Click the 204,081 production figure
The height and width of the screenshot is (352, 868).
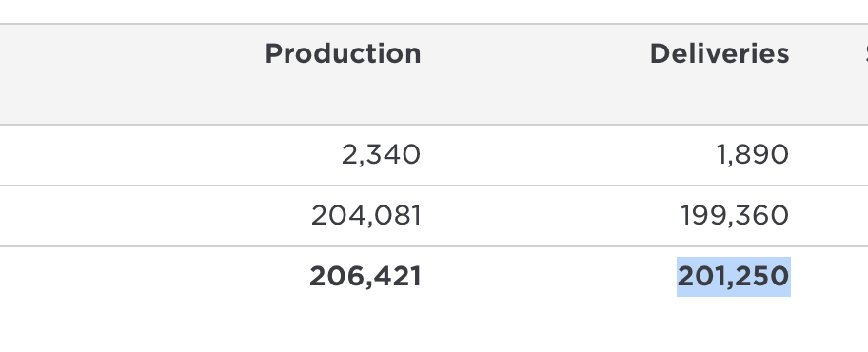click(x=365, y=215)
